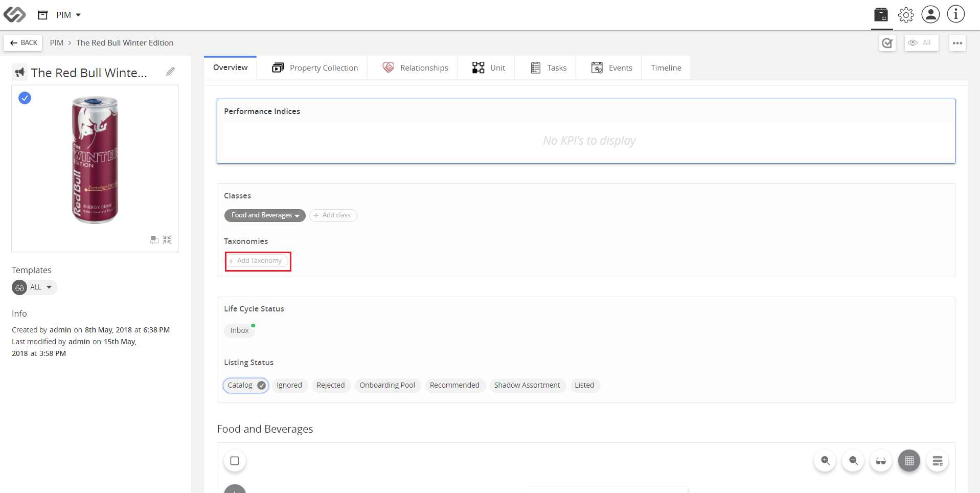Click the collapse image icon
This screenshot has height=493, width=980.
click(x=167, y=239)
